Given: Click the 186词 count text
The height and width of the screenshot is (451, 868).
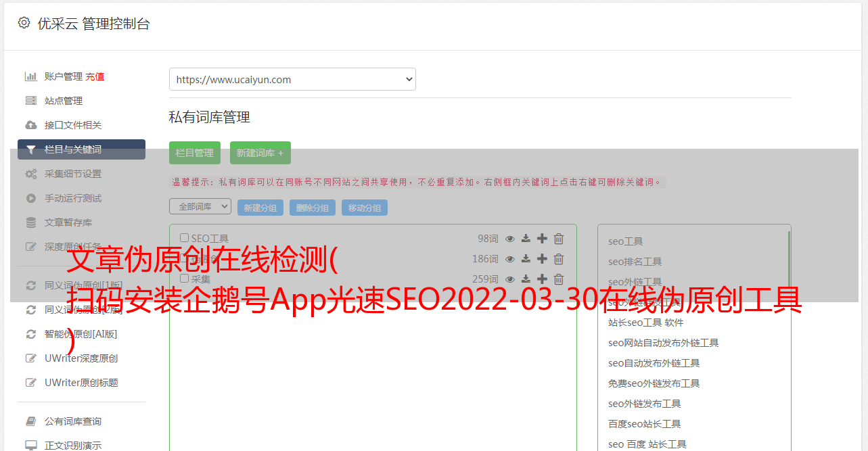Looking at the screenshot, I should 485,259.
